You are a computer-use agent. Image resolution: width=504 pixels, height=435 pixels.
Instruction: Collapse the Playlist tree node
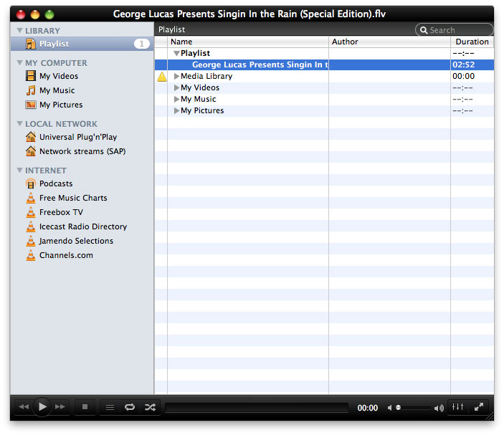pyautogui.click(x=176, y=53)
